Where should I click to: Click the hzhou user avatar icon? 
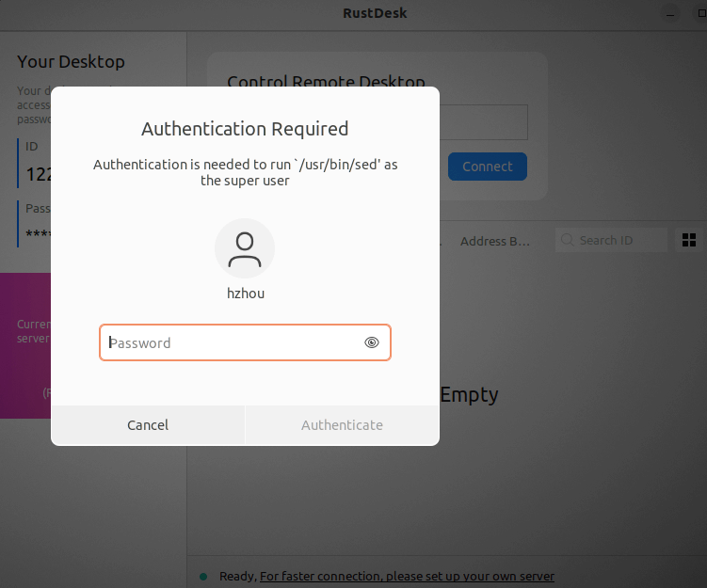pos(245,249)
